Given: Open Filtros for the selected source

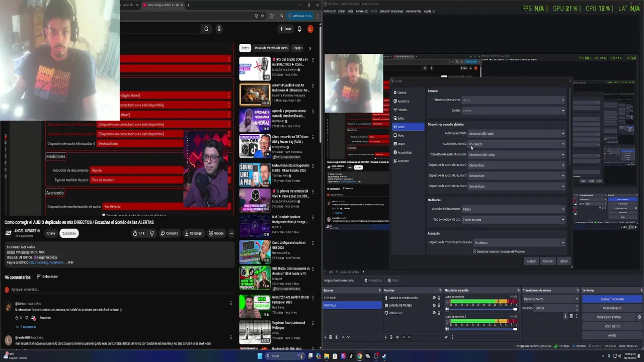Looking at the screenshot, I should pyautogui.click(x=394, y=280).
